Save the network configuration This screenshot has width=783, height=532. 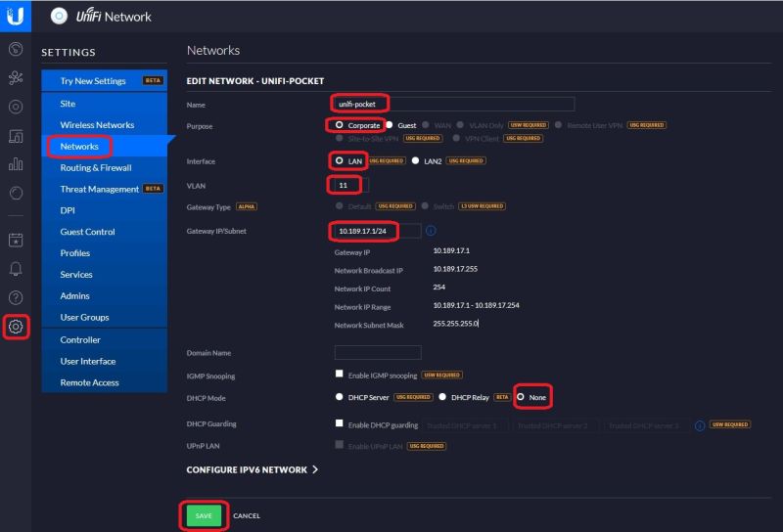204,515
